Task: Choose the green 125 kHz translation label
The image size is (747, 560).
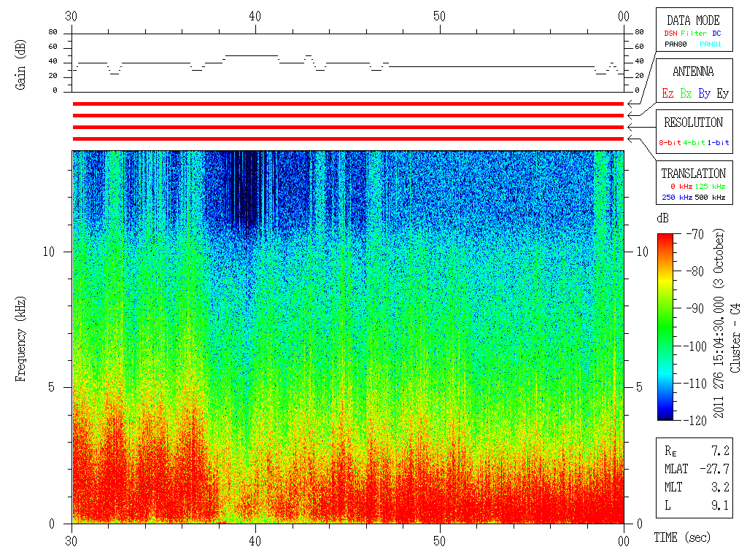Action: [710, 186]
